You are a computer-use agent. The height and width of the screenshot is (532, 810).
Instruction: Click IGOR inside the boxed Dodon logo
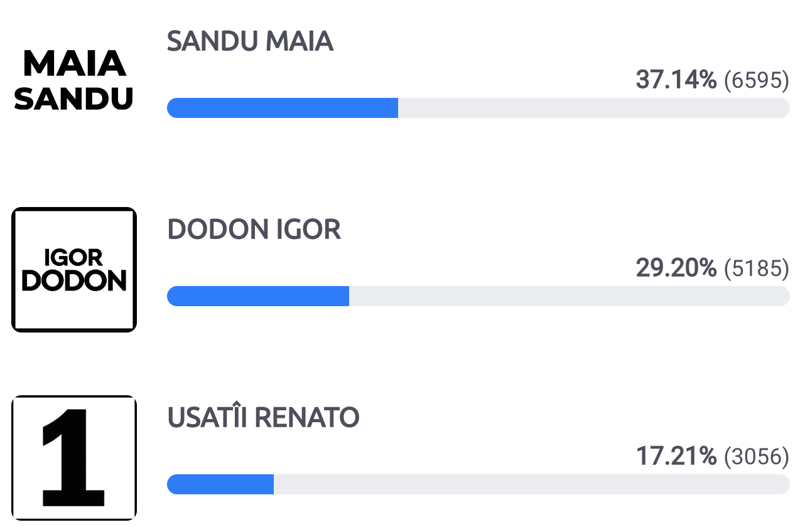click(74, 257)
